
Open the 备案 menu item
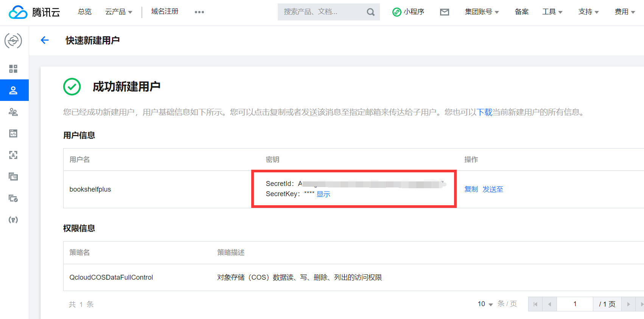click(x=521, y=12)
